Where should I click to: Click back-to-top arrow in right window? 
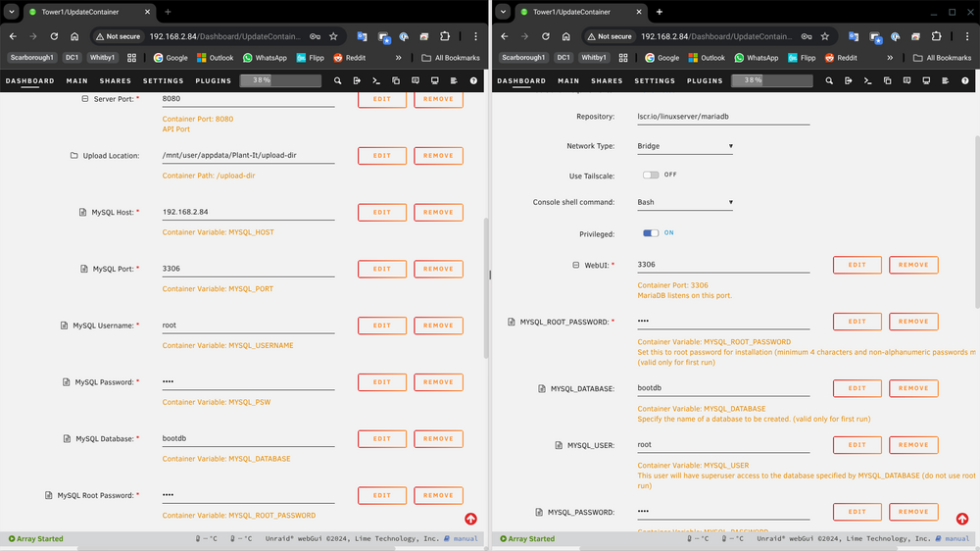click(962, 519)
